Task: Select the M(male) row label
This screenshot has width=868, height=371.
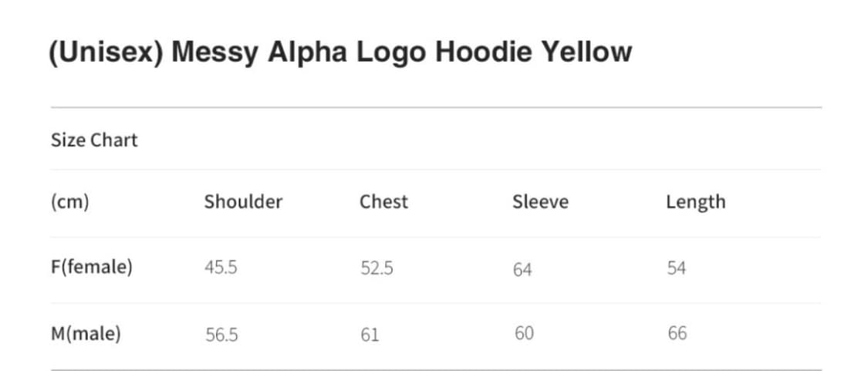Action: coord(86,334)
